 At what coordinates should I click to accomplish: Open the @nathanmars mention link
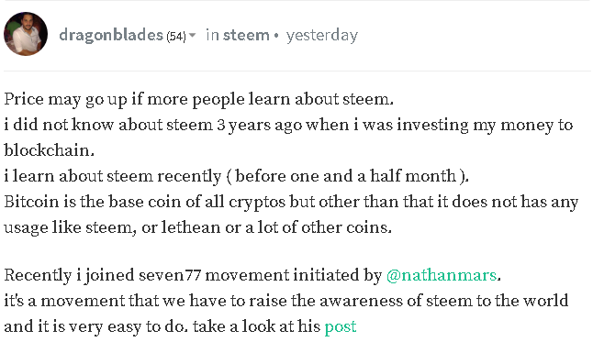(442, 275)
